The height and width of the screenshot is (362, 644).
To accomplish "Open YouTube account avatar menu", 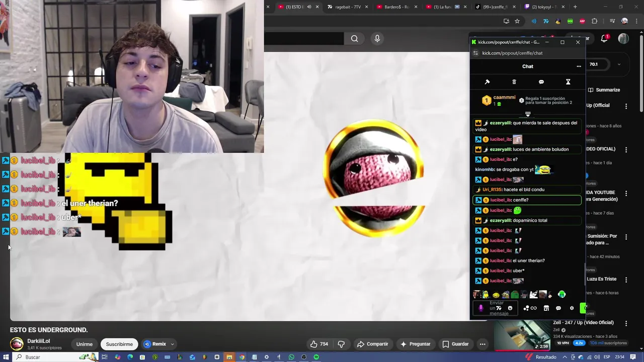I will click(623, 39).
